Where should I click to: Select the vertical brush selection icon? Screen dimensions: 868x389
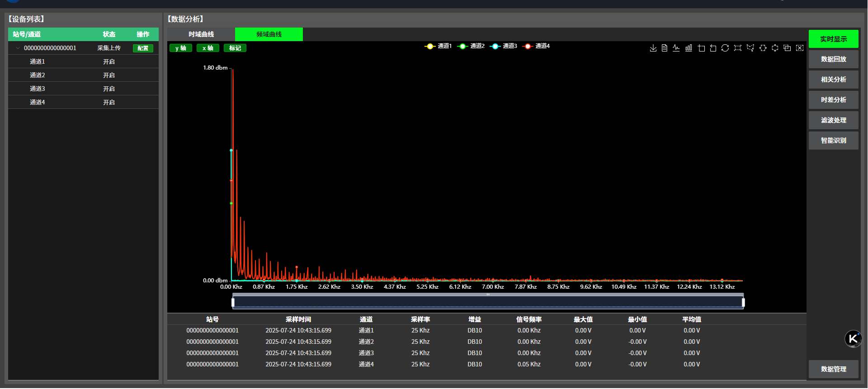(775, 48)
